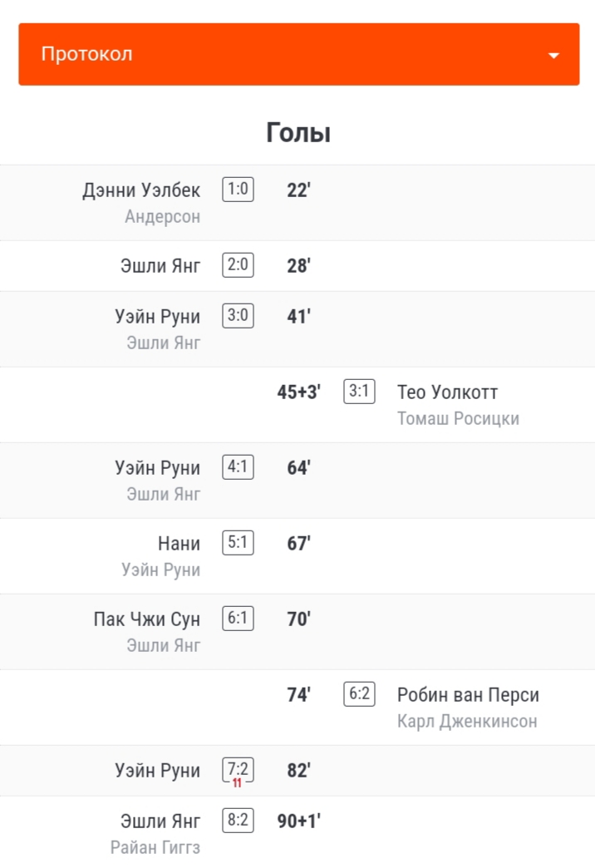Select the Голы section heading
Screen dimensions: 595x868
pos(298,133)
